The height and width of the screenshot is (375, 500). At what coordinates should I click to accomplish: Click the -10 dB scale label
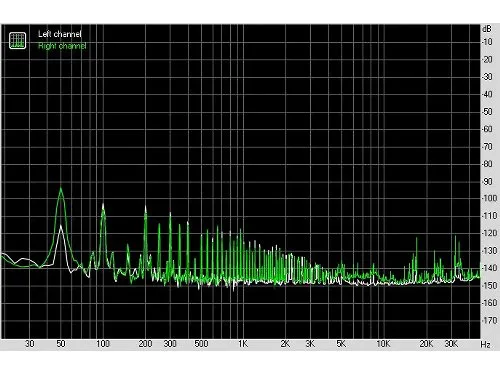coord(487,42)
